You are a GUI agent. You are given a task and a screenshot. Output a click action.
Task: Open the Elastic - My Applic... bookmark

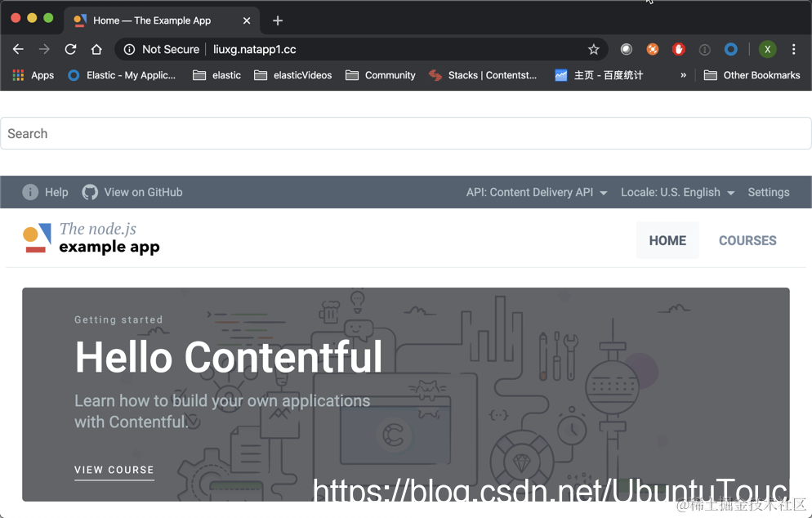[x=122, y=75]
